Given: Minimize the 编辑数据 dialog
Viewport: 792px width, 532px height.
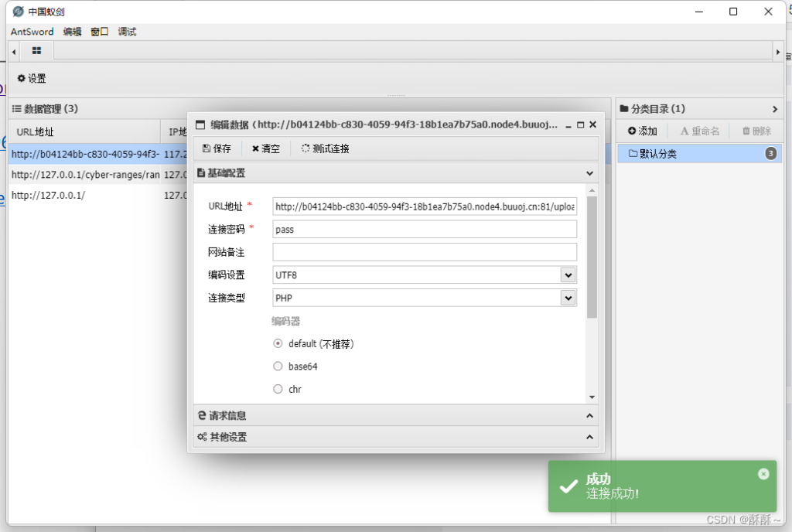Looking at the screenshot, I should 568,124.
